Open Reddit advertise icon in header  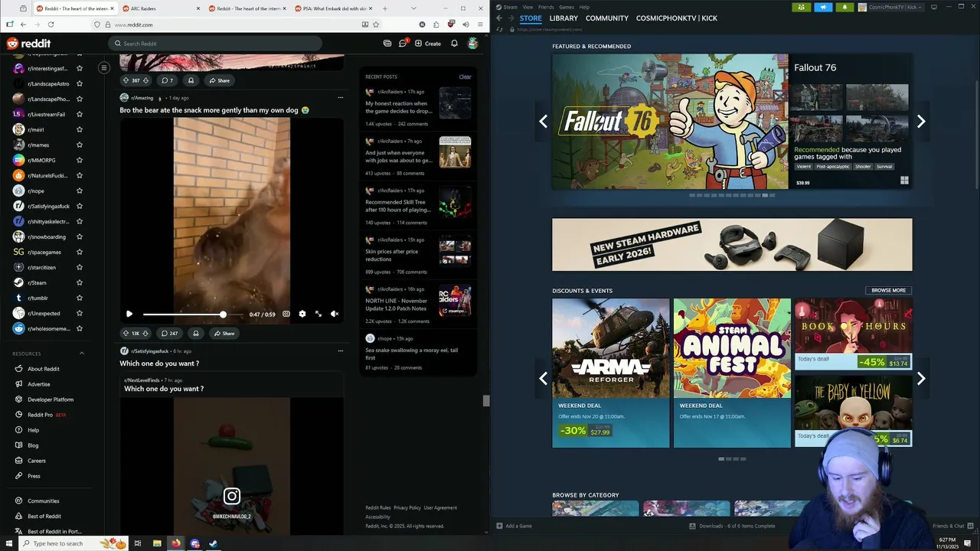coord(387,44)
